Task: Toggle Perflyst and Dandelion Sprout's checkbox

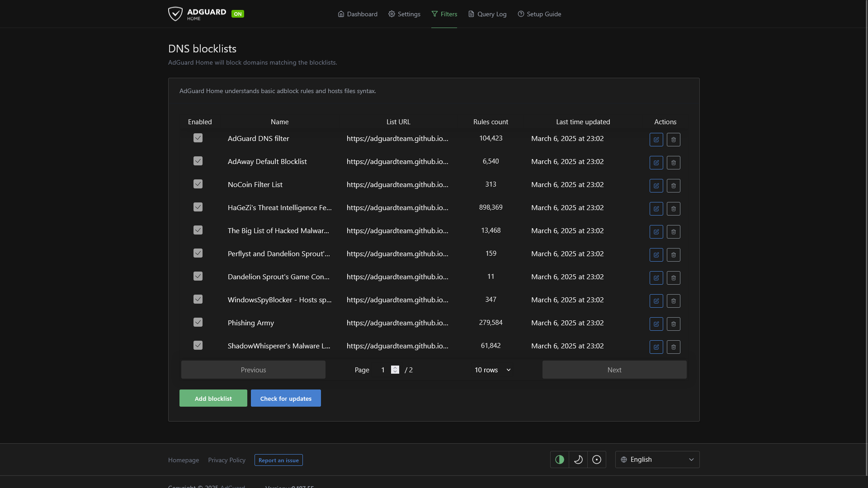Action: tap(198, 253)
